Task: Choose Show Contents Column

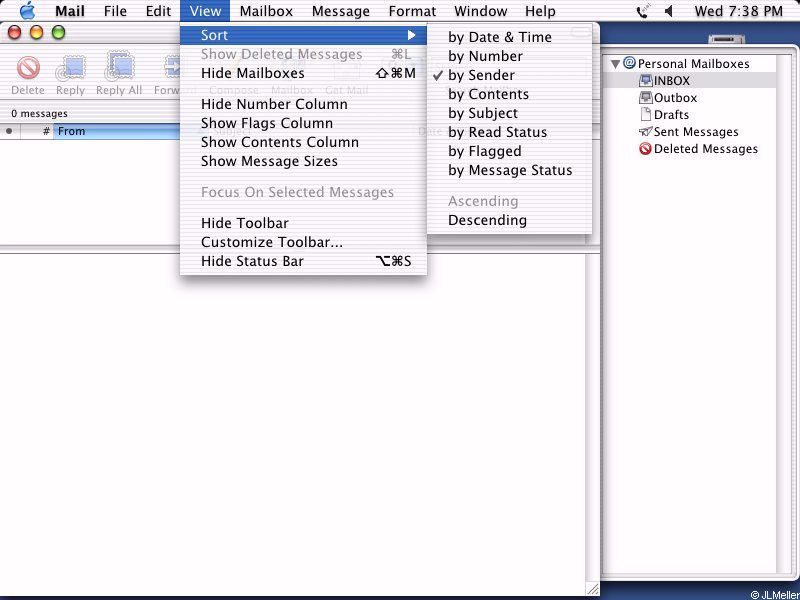Action: click(304, 142)
